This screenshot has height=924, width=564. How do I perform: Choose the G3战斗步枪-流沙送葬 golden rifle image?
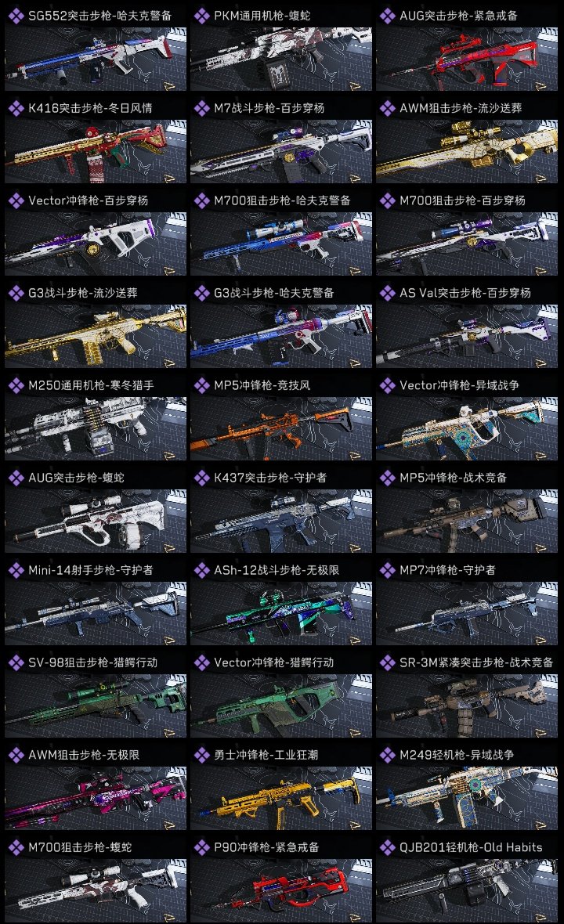pos(96,337)
